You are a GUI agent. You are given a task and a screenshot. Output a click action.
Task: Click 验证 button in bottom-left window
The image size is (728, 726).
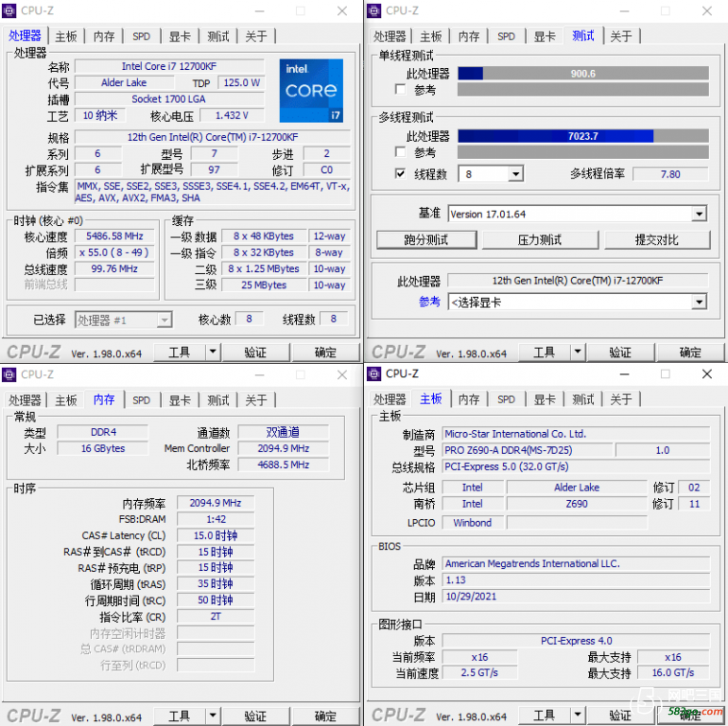click(x=256, y=716)
